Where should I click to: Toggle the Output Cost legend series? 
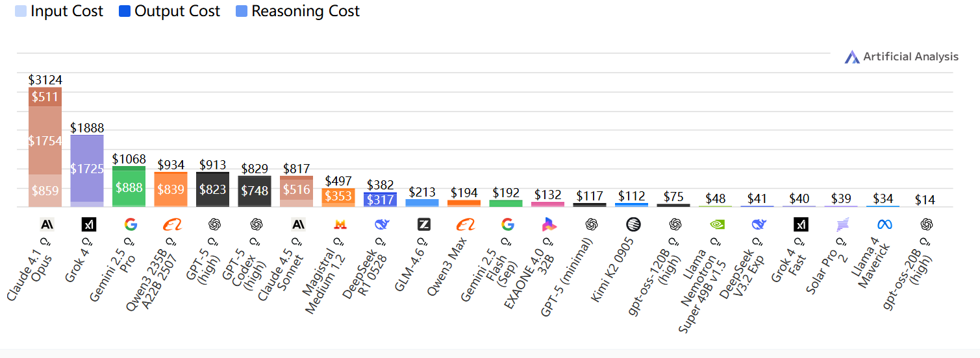(x=170, y=11)
